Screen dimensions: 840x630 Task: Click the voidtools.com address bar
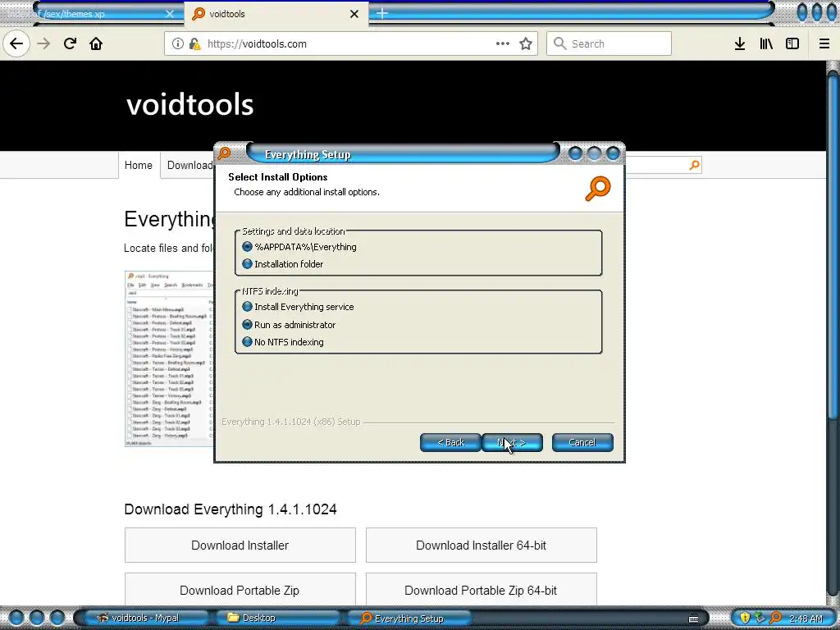coord(351,43)
